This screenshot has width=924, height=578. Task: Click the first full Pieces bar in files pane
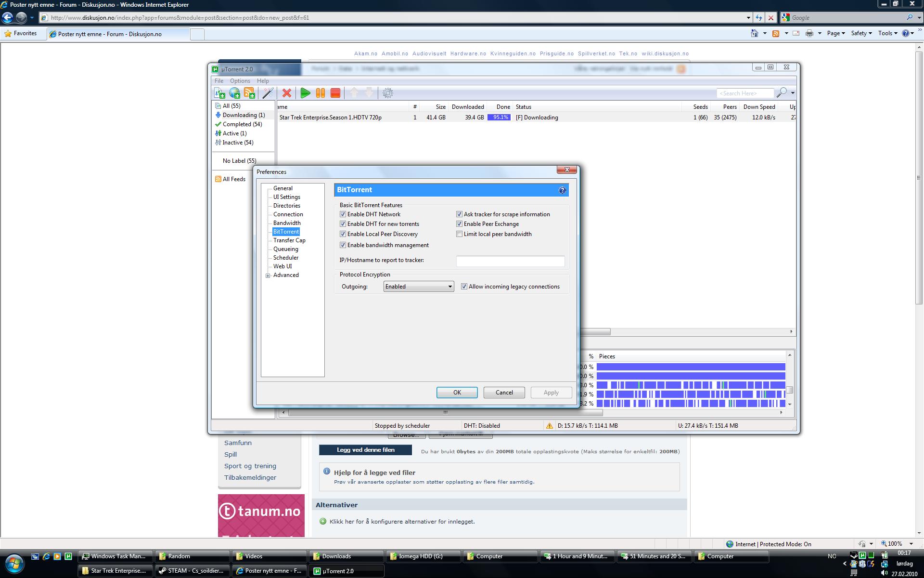691,367
